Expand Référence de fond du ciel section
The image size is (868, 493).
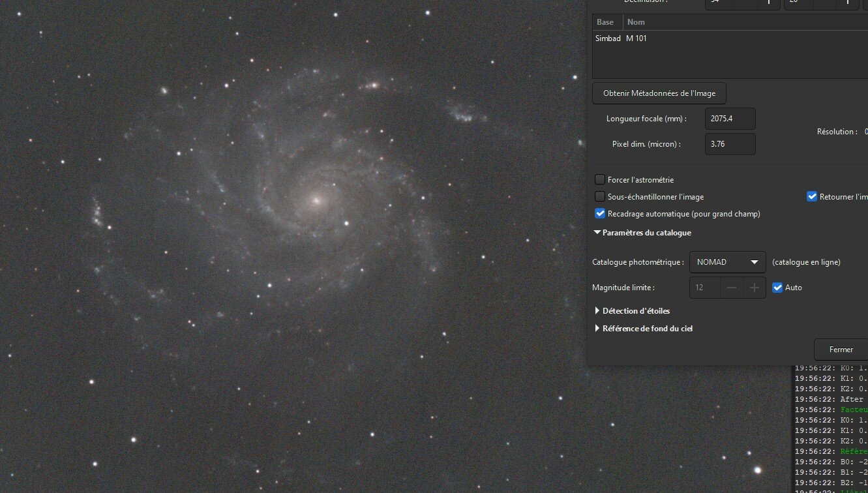point(597,329)
